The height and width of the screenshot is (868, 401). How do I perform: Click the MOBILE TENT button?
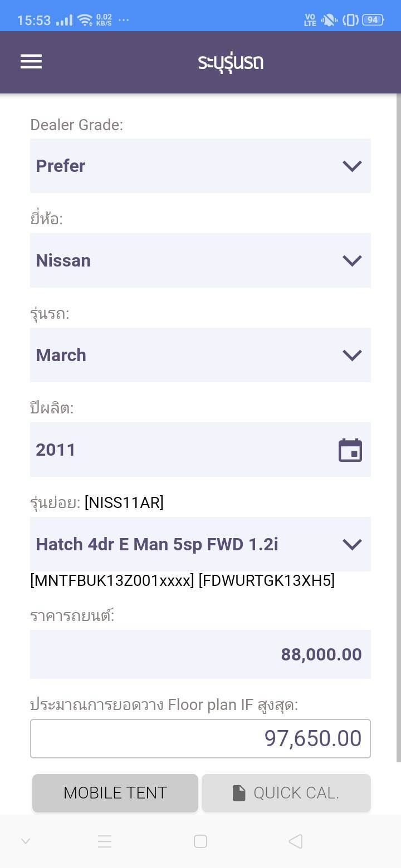click(115, 793)
